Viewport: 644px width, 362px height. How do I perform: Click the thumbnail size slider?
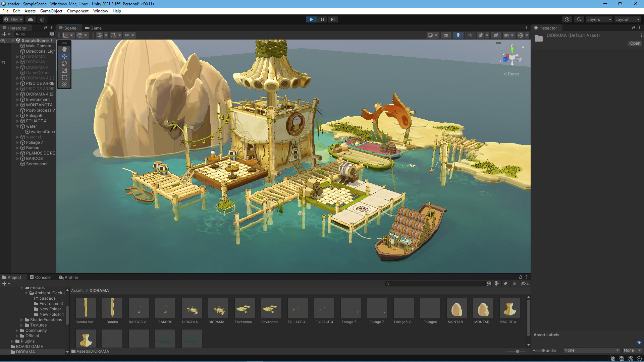coord(517,351)
